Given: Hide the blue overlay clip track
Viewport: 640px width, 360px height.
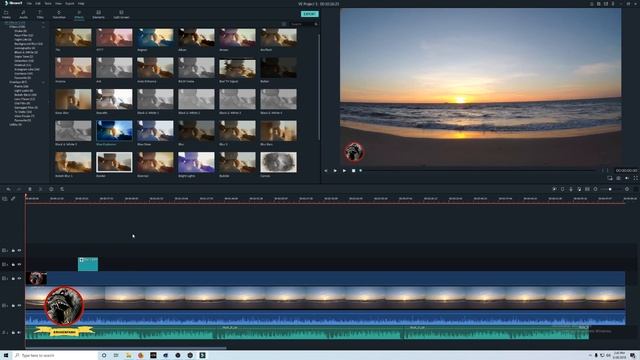Looking at the screenshot, I should click(19, 278).
